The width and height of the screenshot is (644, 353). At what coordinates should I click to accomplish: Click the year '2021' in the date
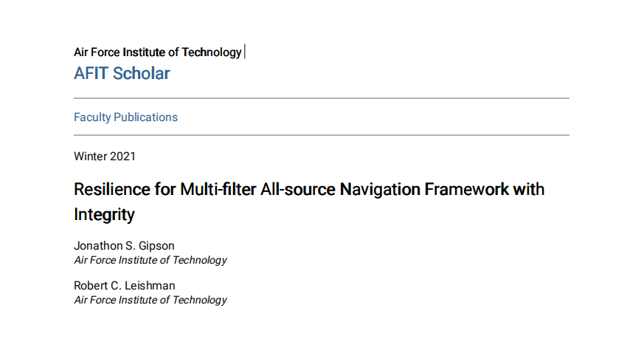click(122, 157)
